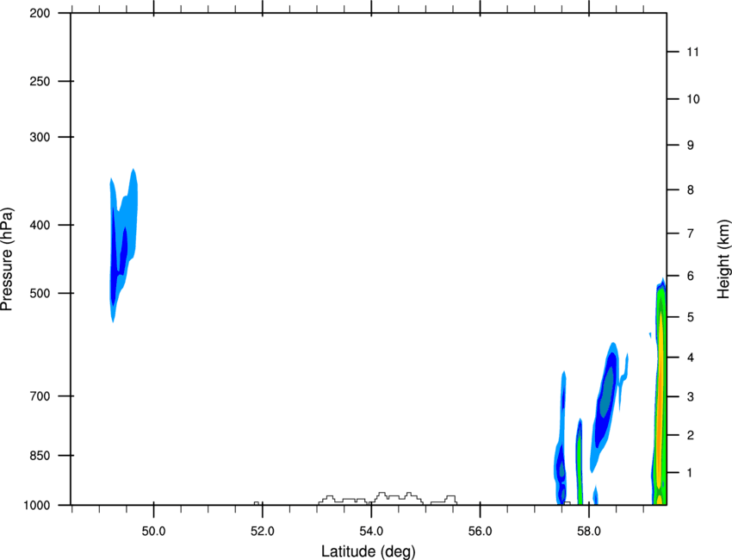
Task: Select the 500 pressure tick label
Action: click(40, 293)
